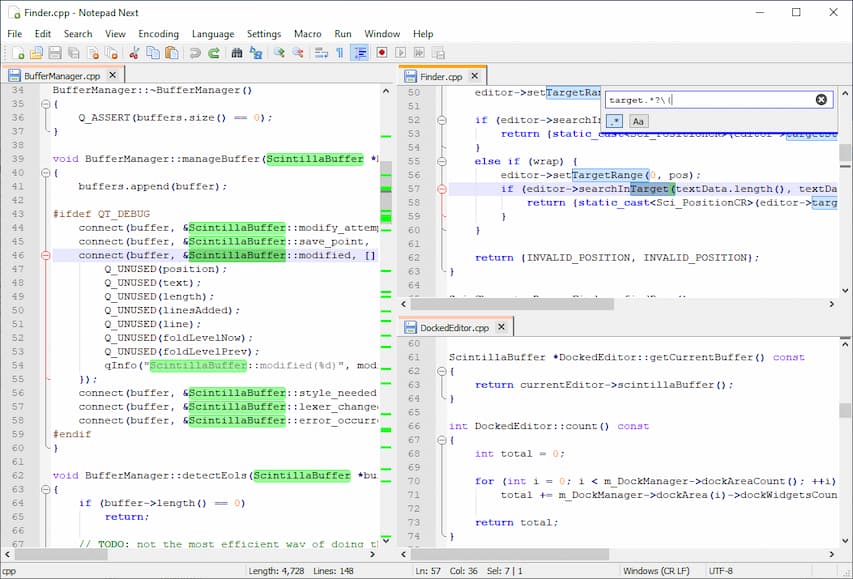The height and width of the screenshot is (579, 853).
Task: Click the Save All toolbar icon
Action: 74,53
